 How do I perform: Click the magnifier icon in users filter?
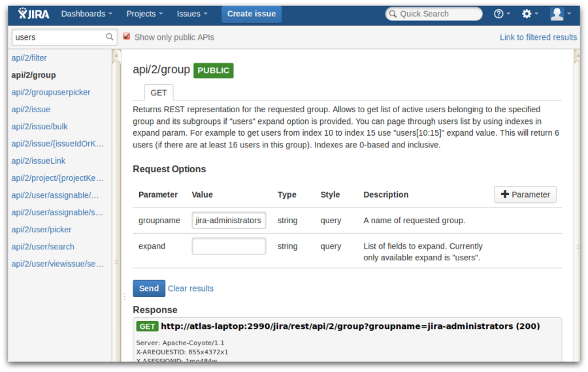coord(110,37)
